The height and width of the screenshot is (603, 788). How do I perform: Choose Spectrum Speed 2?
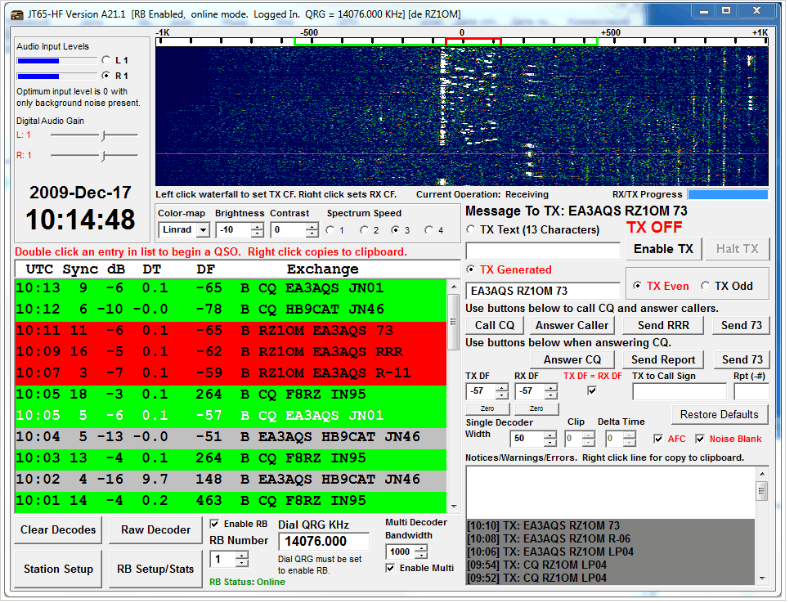pyautogui.click(x=364, y=230)
